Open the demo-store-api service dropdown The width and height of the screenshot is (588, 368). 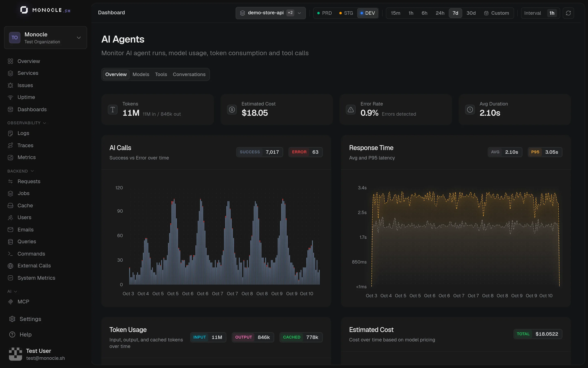pos(271,13)
